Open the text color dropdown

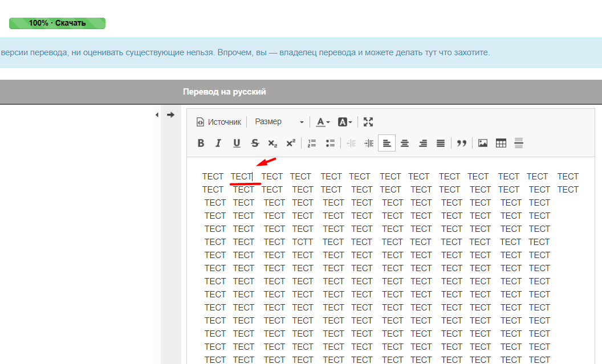(323, 122)
